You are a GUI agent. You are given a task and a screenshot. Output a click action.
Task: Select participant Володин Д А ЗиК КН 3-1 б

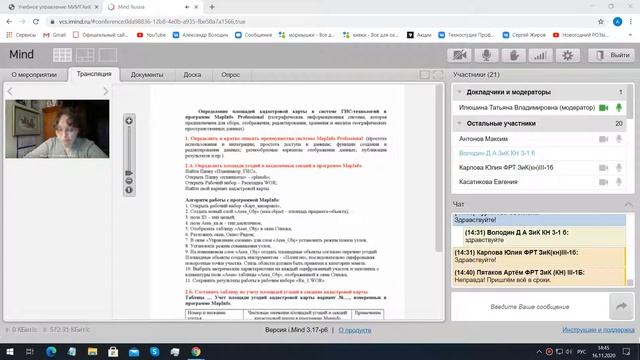click(x=497, y=153)
